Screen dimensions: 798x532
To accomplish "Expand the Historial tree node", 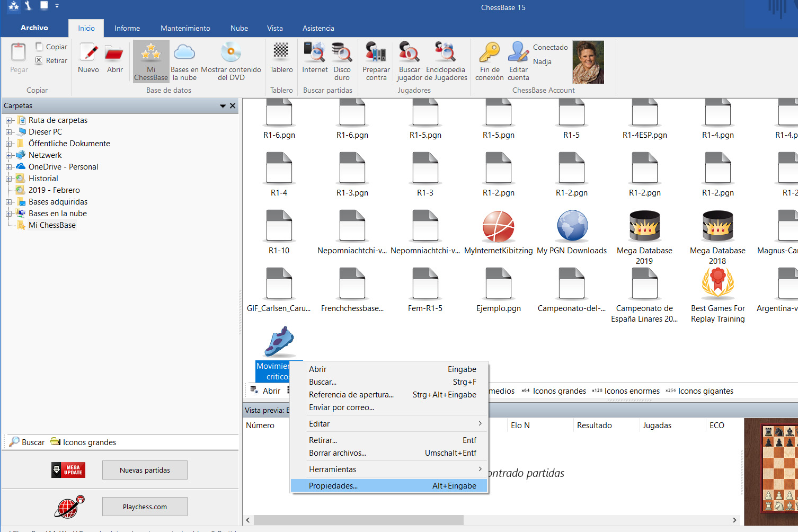I will [9, 179].
